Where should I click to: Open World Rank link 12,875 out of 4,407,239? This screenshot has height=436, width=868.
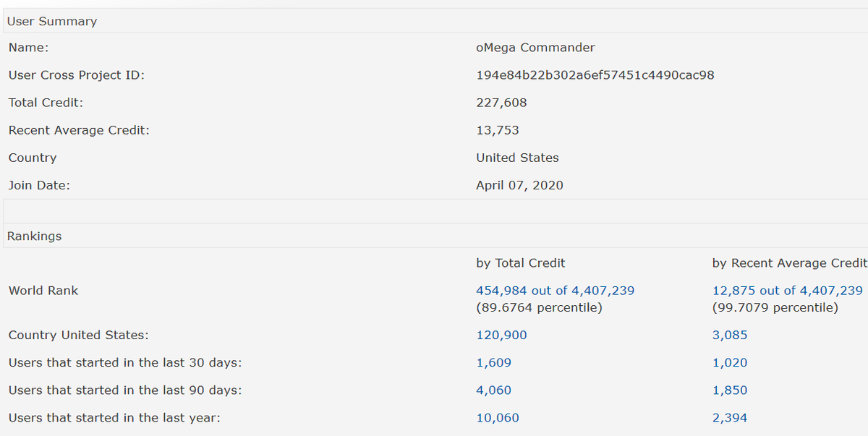787,291
